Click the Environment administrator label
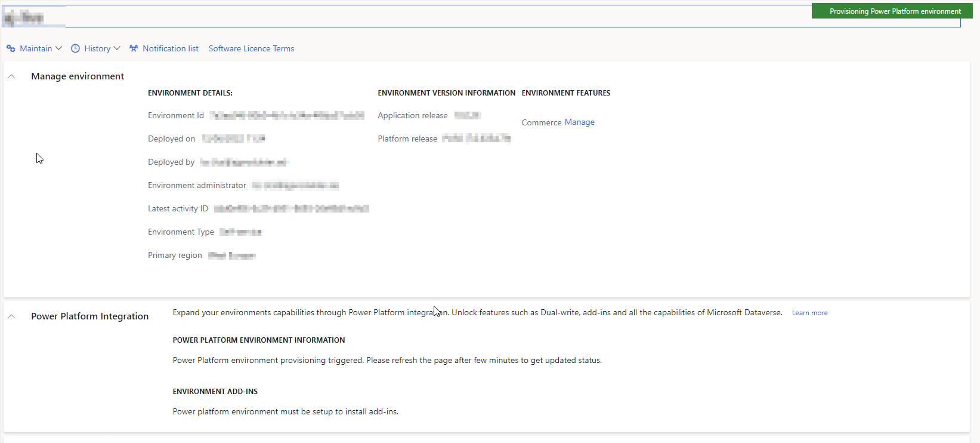This screenshot has height=443, width=980. click(197, 186)
